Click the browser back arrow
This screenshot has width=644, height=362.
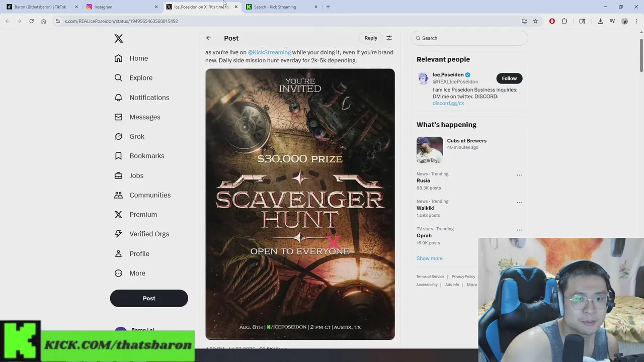(x=7, y=21)
